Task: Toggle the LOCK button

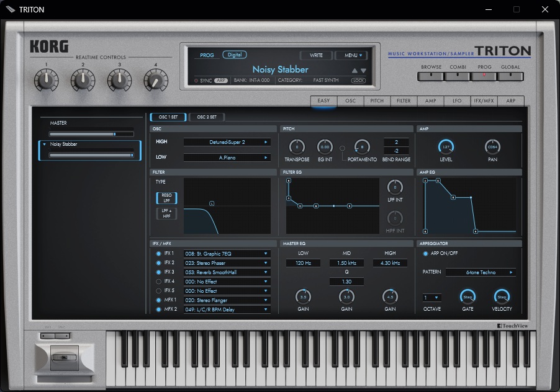Action: point(359,80)
